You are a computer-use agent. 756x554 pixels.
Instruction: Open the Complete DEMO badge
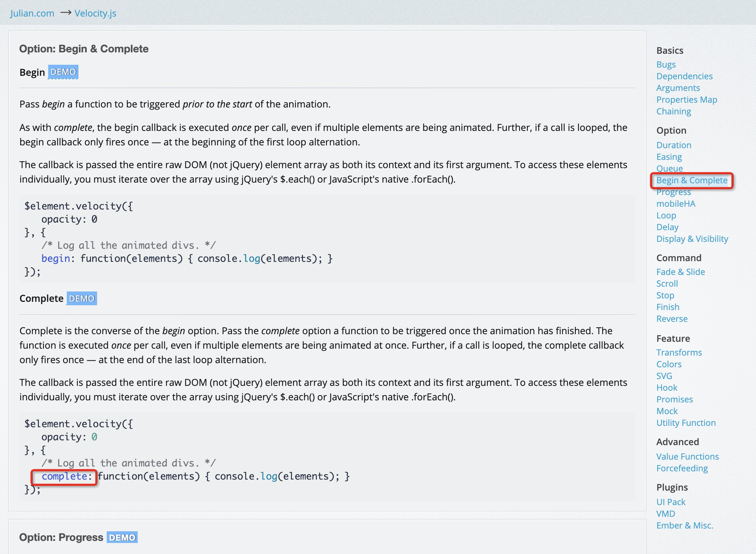82,298
